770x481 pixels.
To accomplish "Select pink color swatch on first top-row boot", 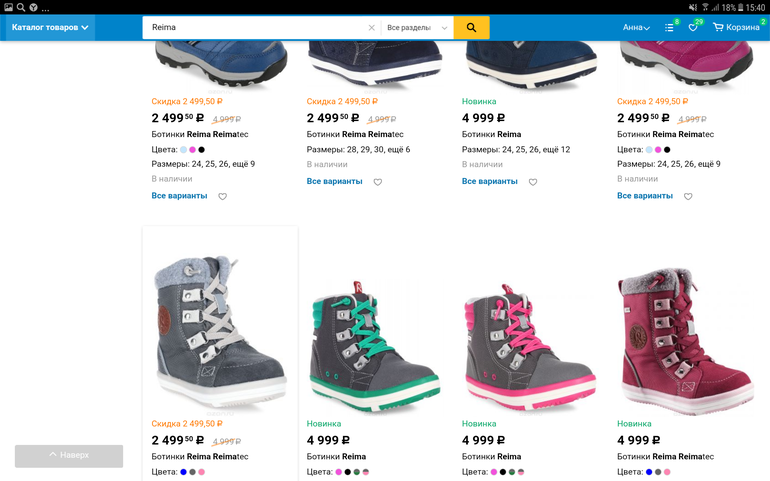I will coord(192,150).
